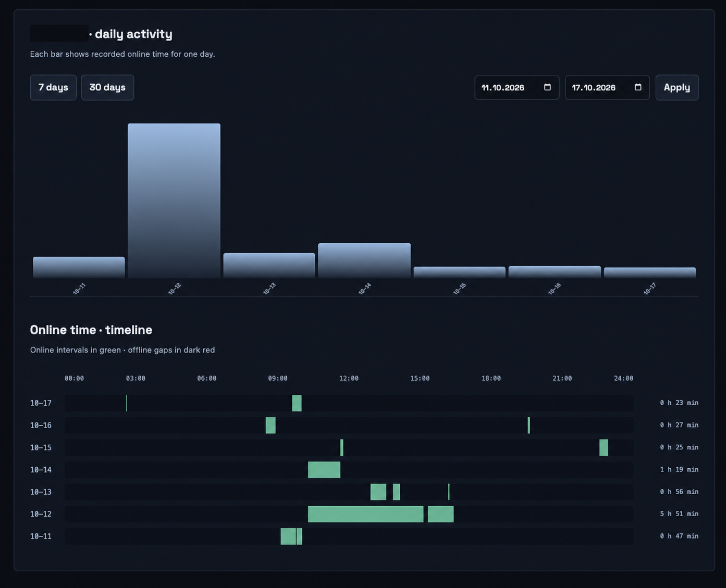Click the widest green interval in row 10-13
Viewport: 726px width, 588px height.
click(378, 492)
